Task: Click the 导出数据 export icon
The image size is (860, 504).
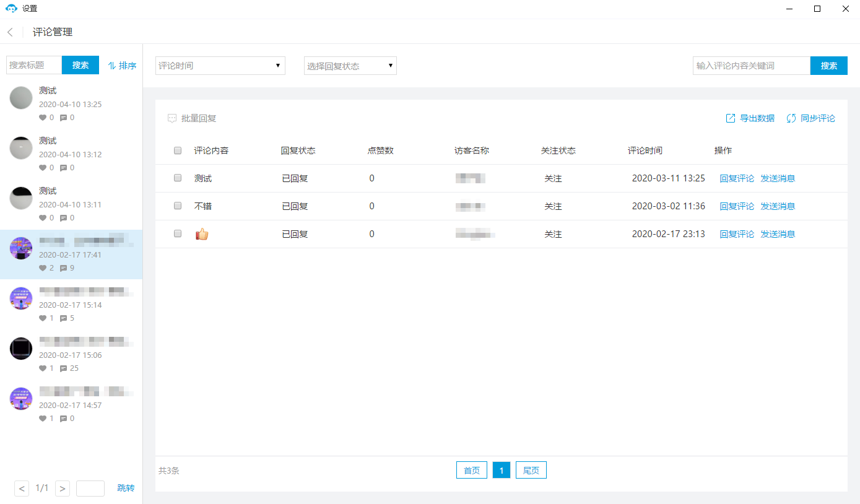Action: [x=731, y=118]
